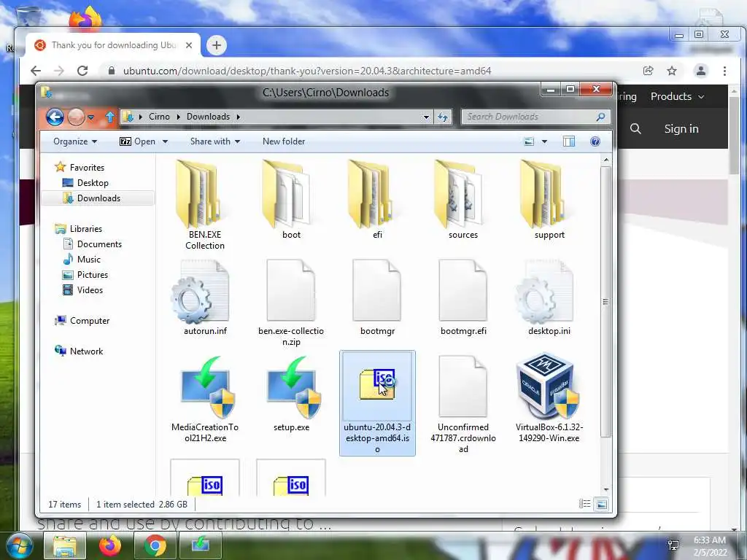Open Chrome's profile icon
Viewport: 747px width, 560px height.
pos(701,71)
